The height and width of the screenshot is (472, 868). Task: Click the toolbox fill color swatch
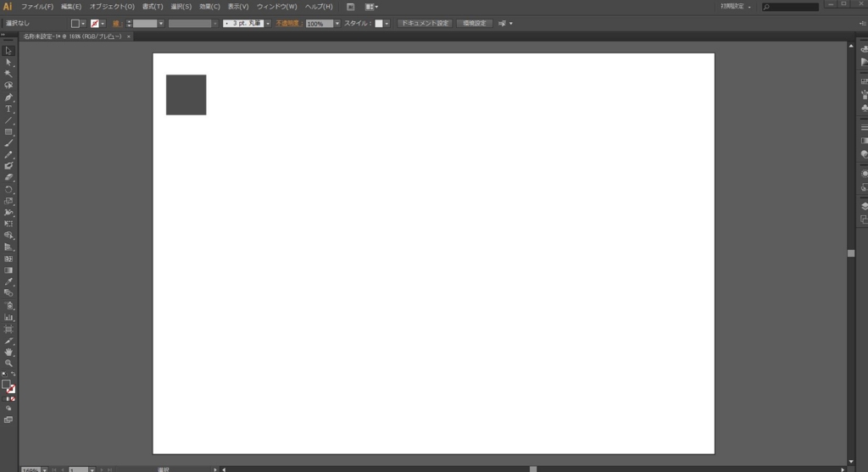coord(6,384)
